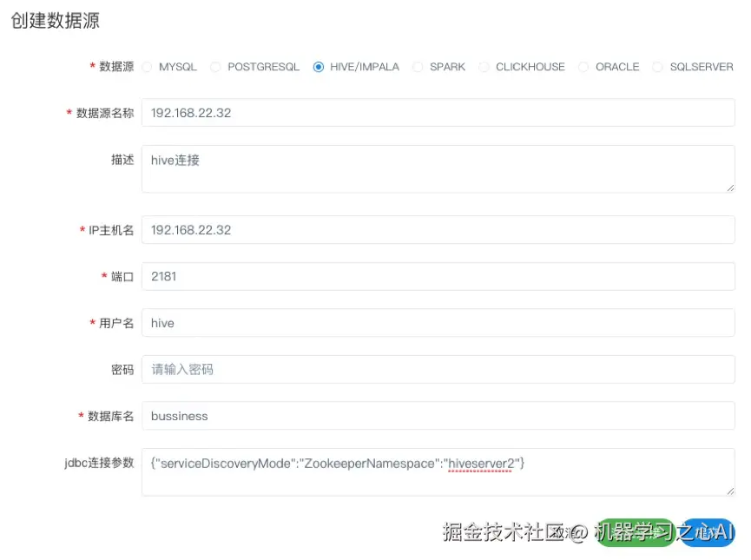Focus the 描述 textarea with hive连接

[x=438, y=169]
